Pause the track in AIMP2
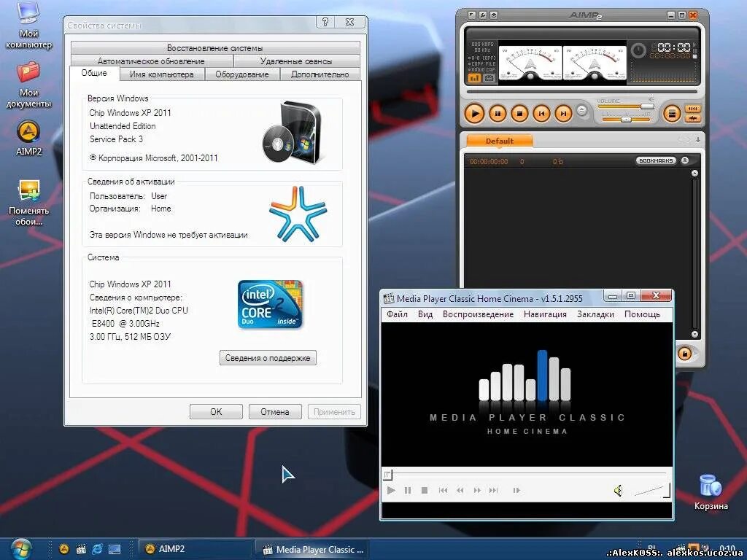This screenshot has width=747, height=560. point(498,114)
